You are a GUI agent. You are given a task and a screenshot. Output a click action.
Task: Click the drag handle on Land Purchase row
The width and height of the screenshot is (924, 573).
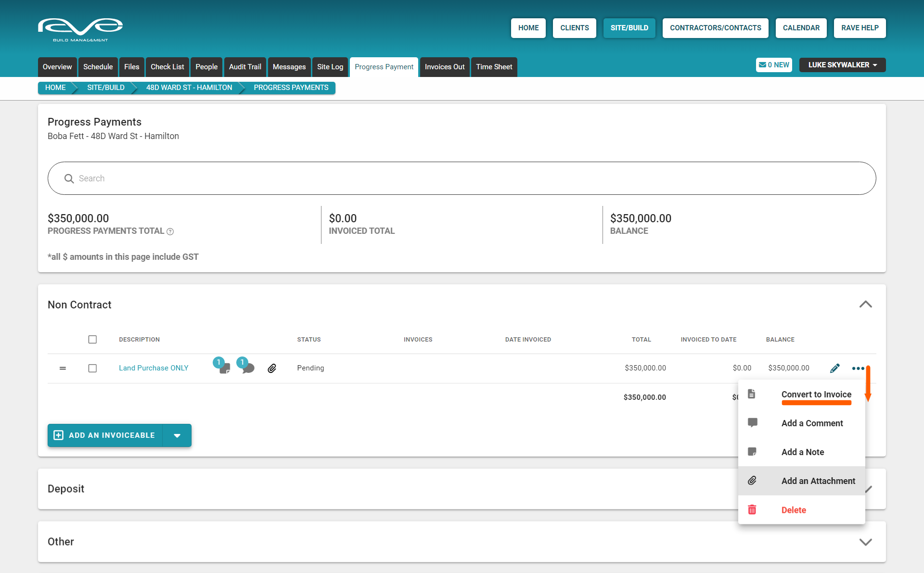[x=63, y=368]
